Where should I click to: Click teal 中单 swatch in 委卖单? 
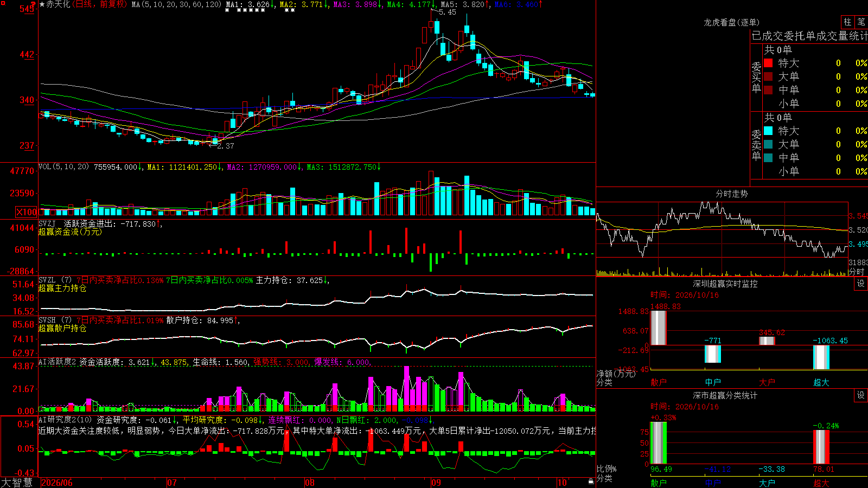click(768, 158)
